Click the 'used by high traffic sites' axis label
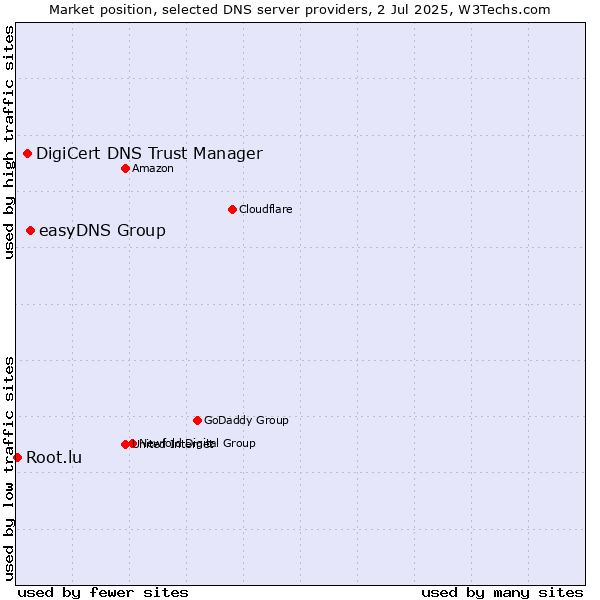 (x=9, y=142)
